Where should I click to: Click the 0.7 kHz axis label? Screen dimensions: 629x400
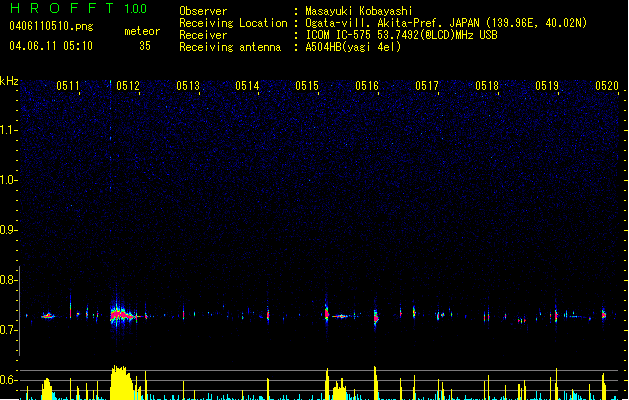[8, 330]
